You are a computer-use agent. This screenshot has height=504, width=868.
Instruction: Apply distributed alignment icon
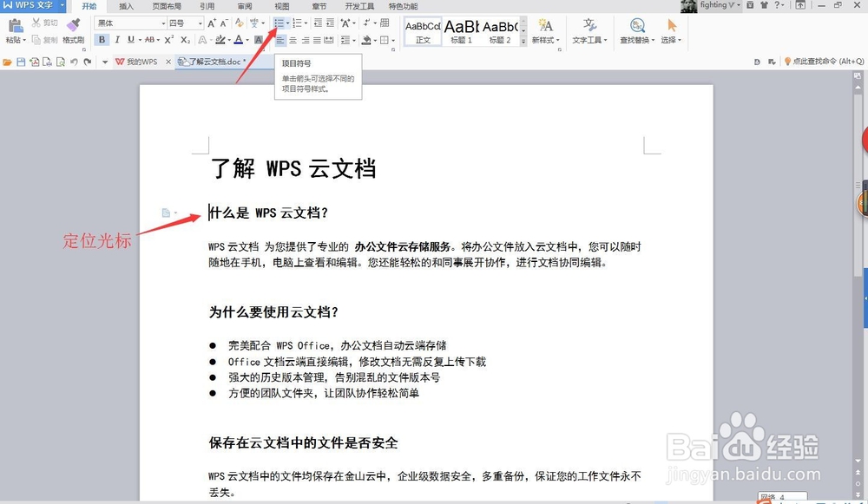329,40
